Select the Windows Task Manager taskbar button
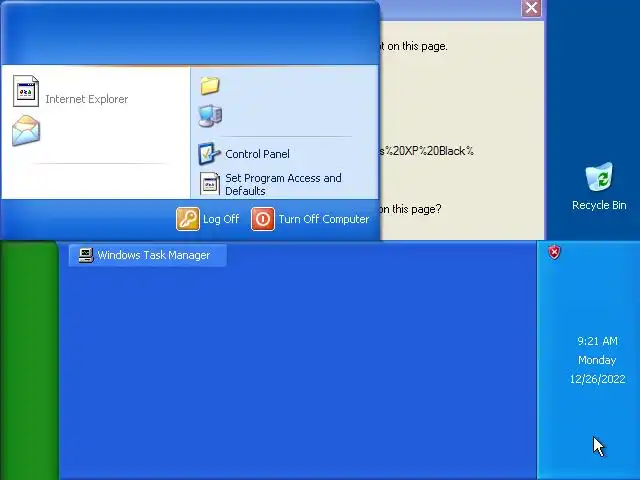 147,255
